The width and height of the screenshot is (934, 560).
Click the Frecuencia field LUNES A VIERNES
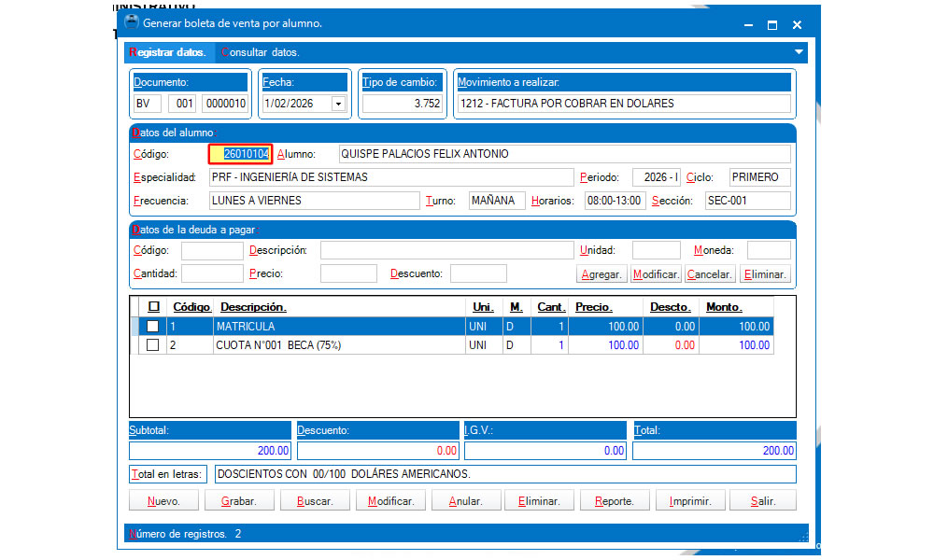click(x=314, y=201)
